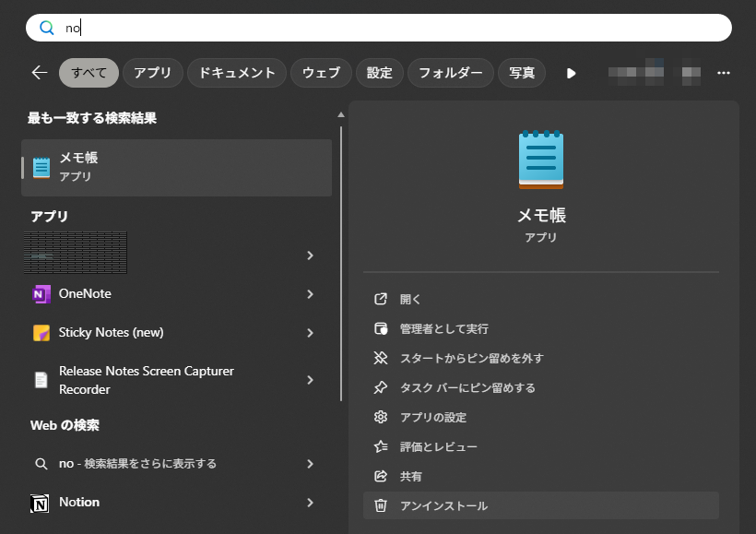
Task: Open the three-dot more options menu
Action: pyautogui.click(x=724, y=73)
